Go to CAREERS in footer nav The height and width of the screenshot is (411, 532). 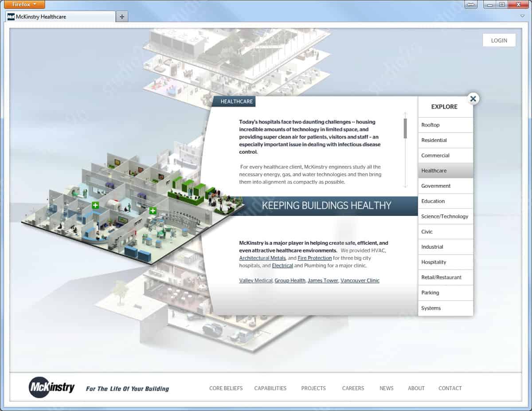point(353,388)
